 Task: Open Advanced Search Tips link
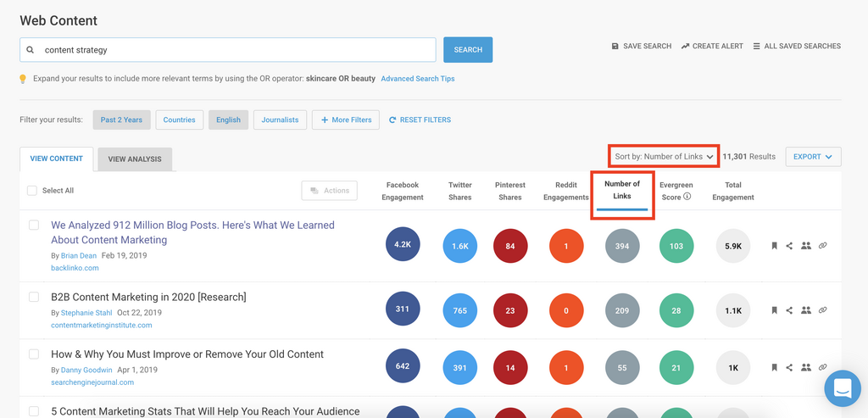point(417,79)
